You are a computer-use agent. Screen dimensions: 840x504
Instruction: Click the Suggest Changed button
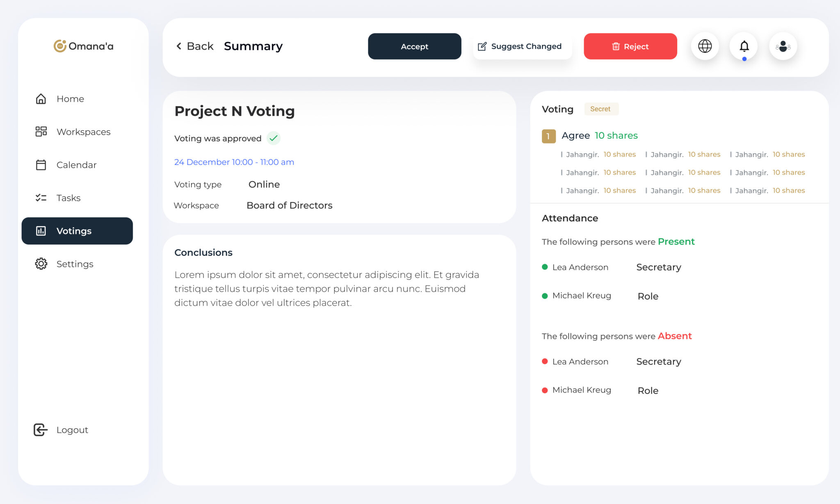tap(520, 46)
